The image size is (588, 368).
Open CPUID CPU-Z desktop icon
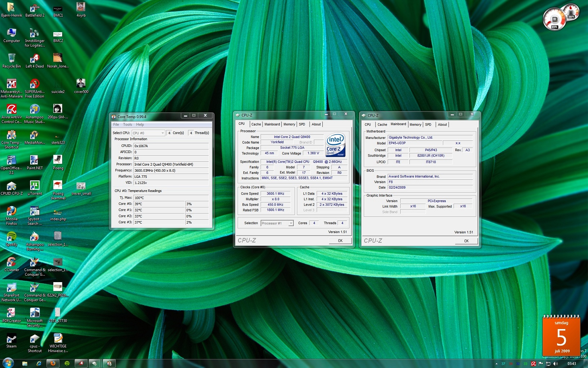[12, 188]
